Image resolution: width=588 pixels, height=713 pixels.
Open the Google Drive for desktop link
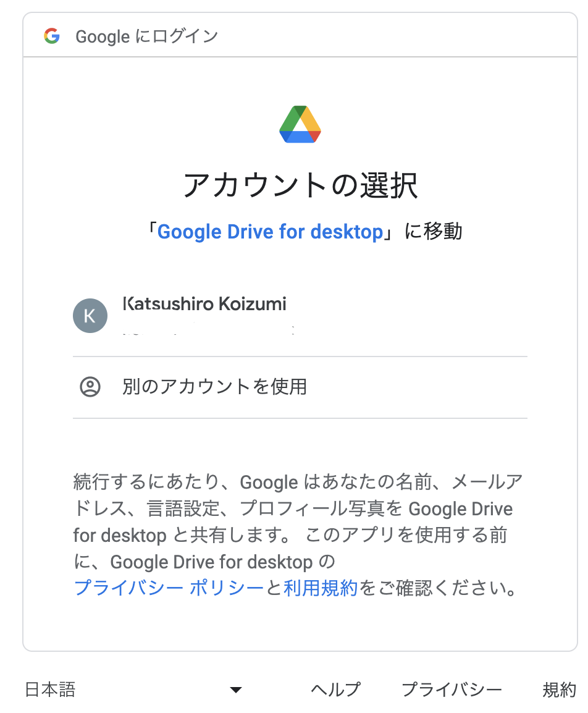(271, 232)
